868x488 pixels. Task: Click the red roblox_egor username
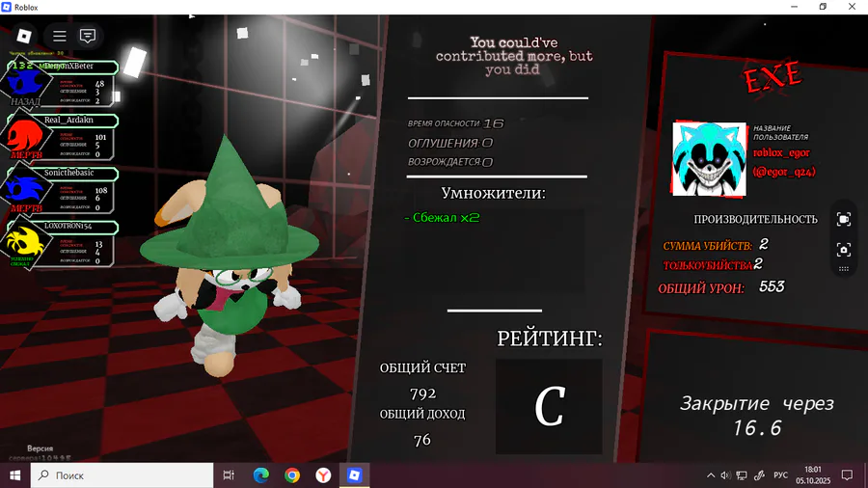pos(781,152)
